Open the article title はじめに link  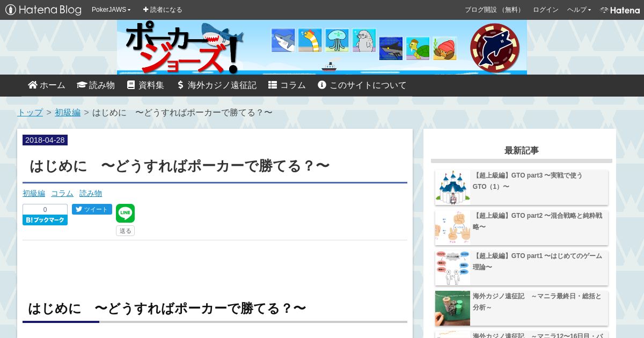pyautogui.click(x=180, y=166)
